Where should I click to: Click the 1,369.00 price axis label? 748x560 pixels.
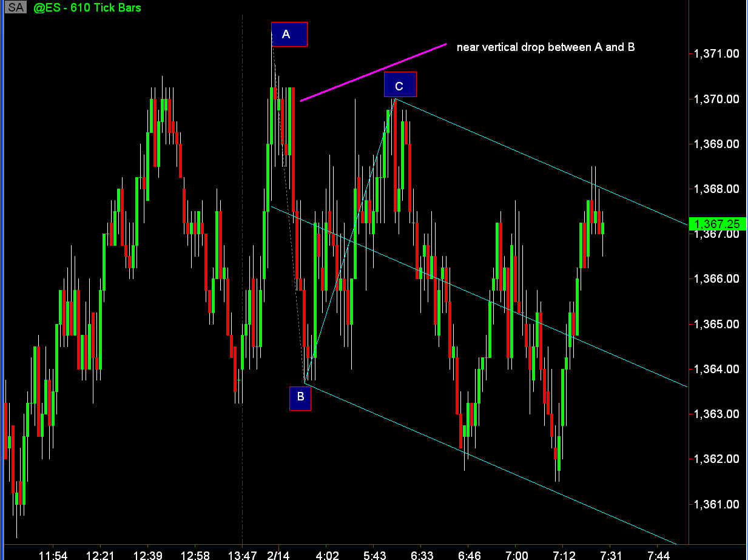click(716, 144)
